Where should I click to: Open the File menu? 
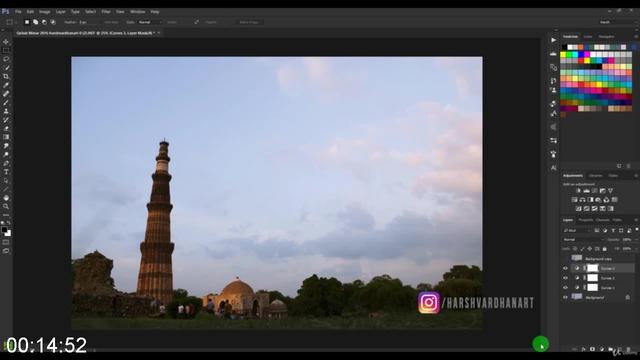(18, 12)
